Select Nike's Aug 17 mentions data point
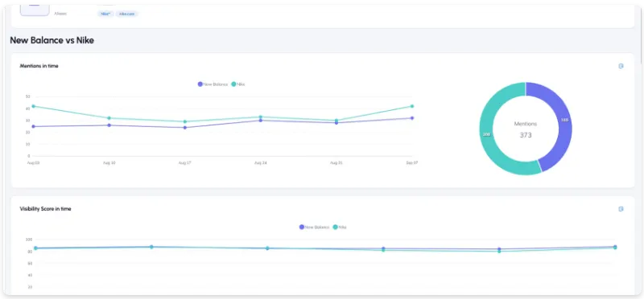Screen dimensions: 644x299 185,121
